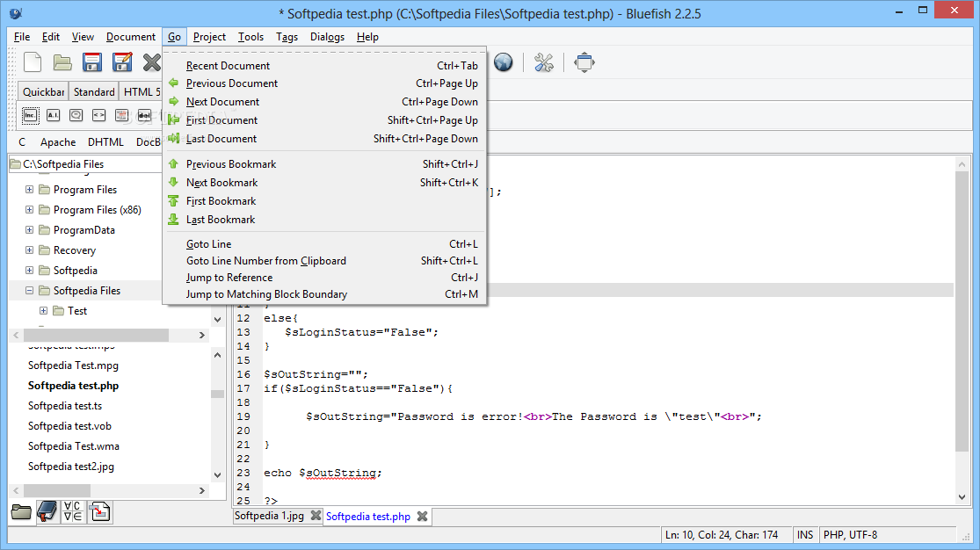The width and height of the screenshot is (980, 550).
Task: Click the A.I. Quickbar icon
Action: click(53, 116)
